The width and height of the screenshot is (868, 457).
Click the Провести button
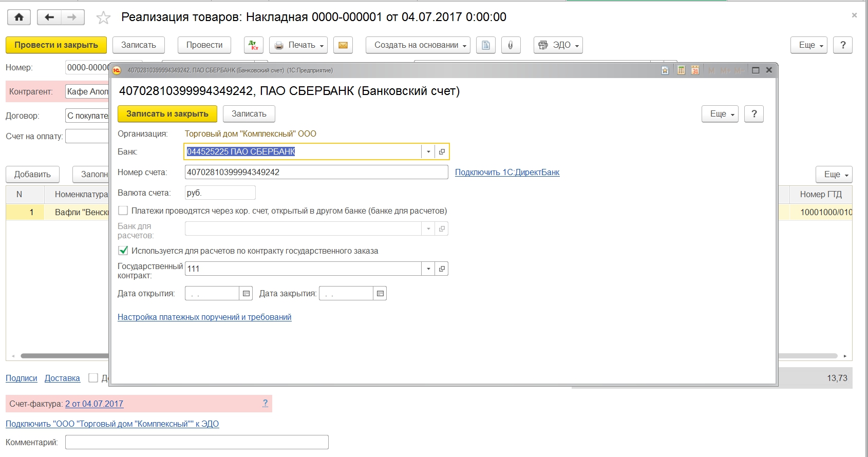(x=204, y=45)
